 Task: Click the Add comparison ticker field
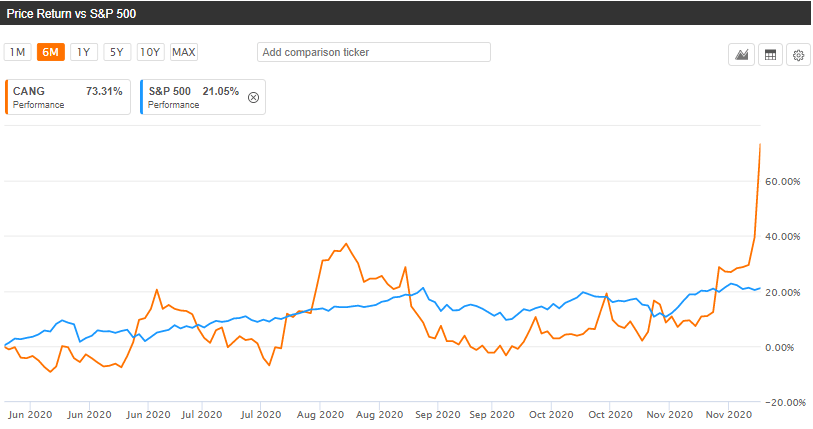(373, 52)
